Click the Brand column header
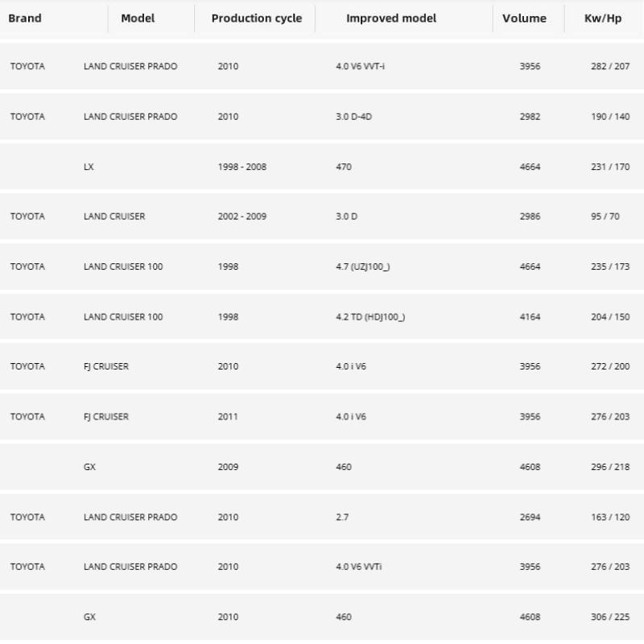 coord(25,19)
